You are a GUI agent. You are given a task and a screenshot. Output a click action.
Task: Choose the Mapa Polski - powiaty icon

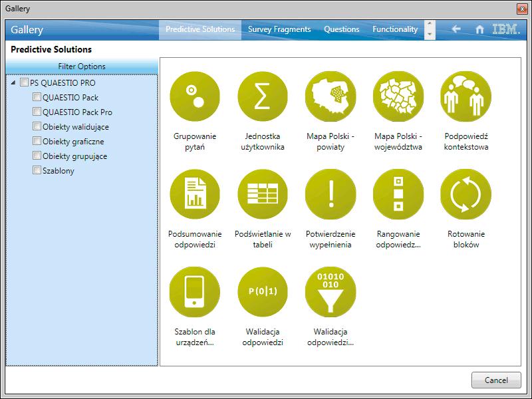pos(331,96)
